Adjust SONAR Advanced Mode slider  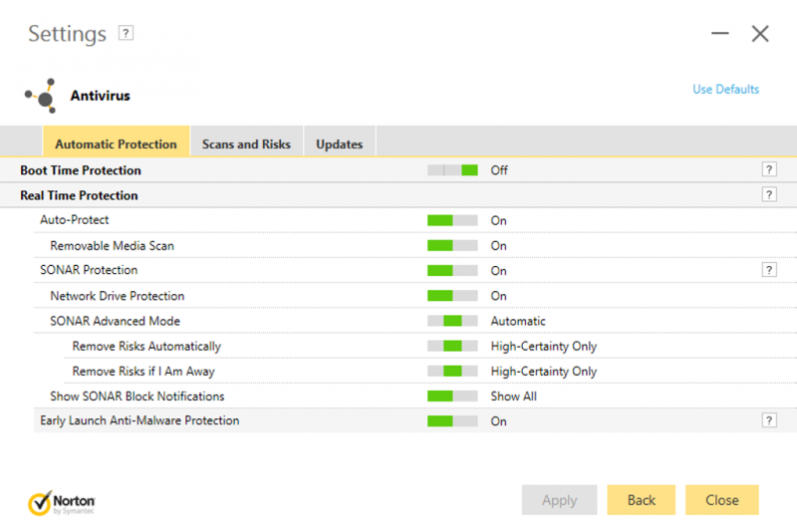pos(452,321)
